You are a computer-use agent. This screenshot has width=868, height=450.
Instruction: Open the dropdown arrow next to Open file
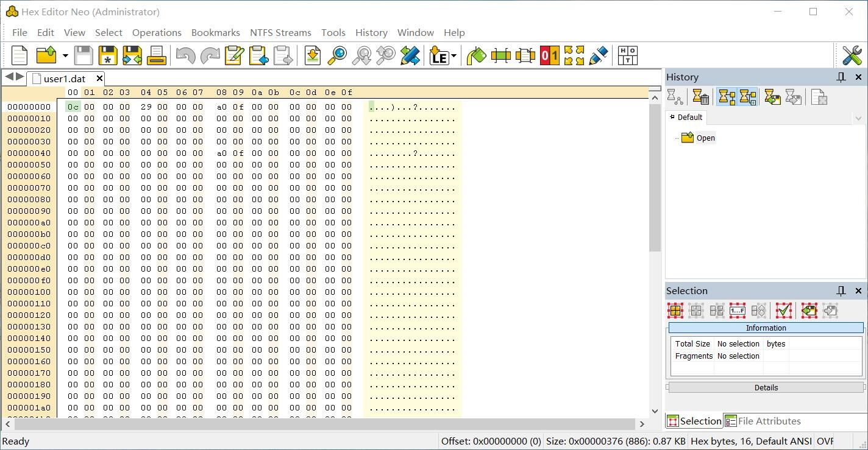(65, 56)
